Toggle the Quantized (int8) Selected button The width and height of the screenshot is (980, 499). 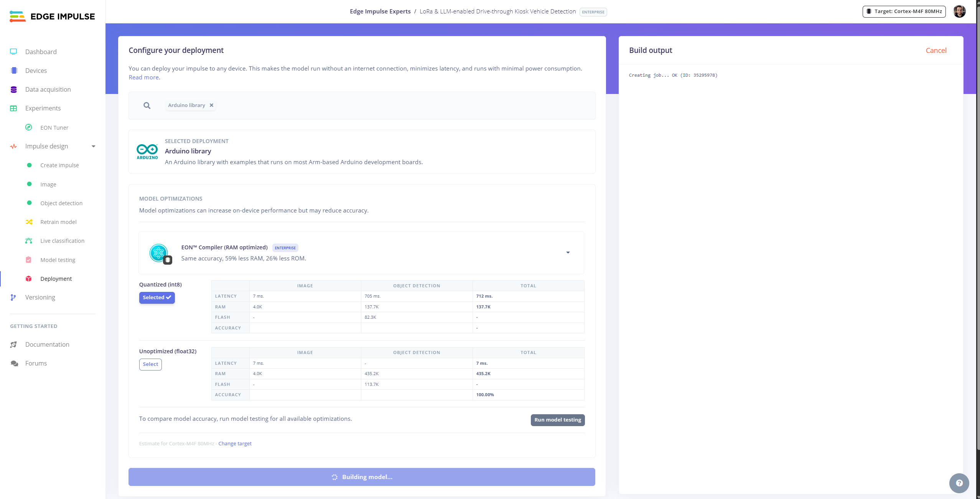[157, 298]
